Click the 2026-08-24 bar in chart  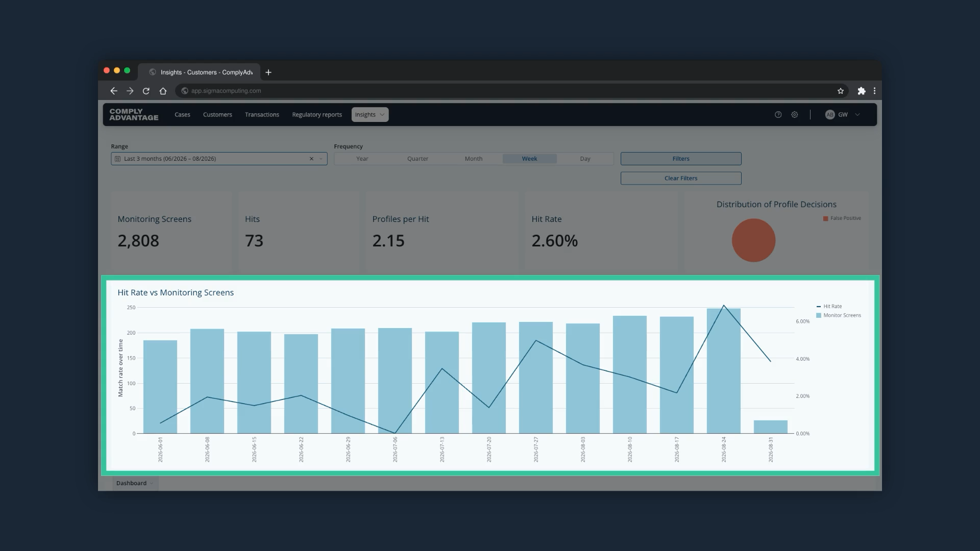(724, 371)
